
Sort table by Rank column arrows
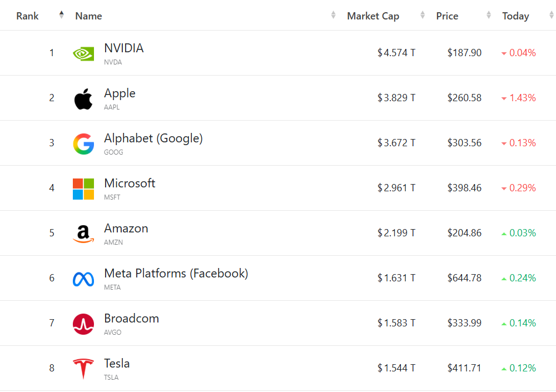62,16
